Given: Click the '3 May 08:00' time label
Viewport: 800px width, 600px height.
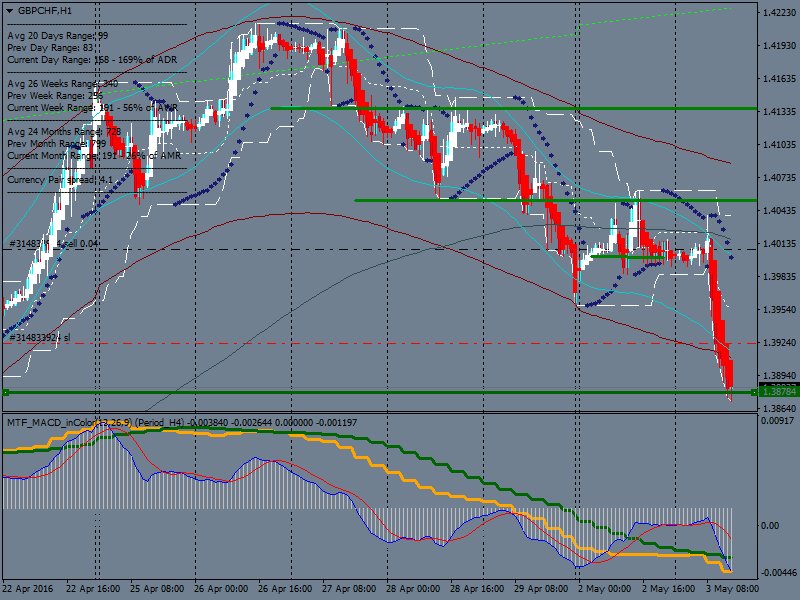Looking at the screenshot, I should tap(733, 589).
